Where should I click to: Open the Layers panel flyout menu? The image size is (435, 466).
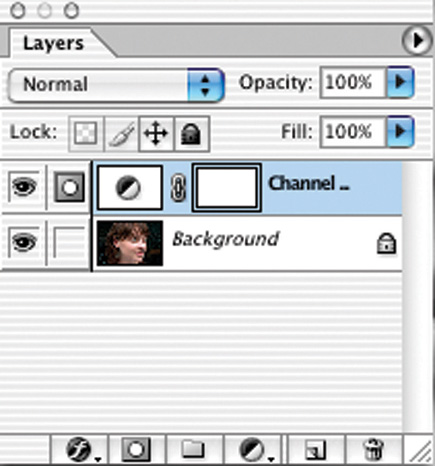tap(416, 41)
